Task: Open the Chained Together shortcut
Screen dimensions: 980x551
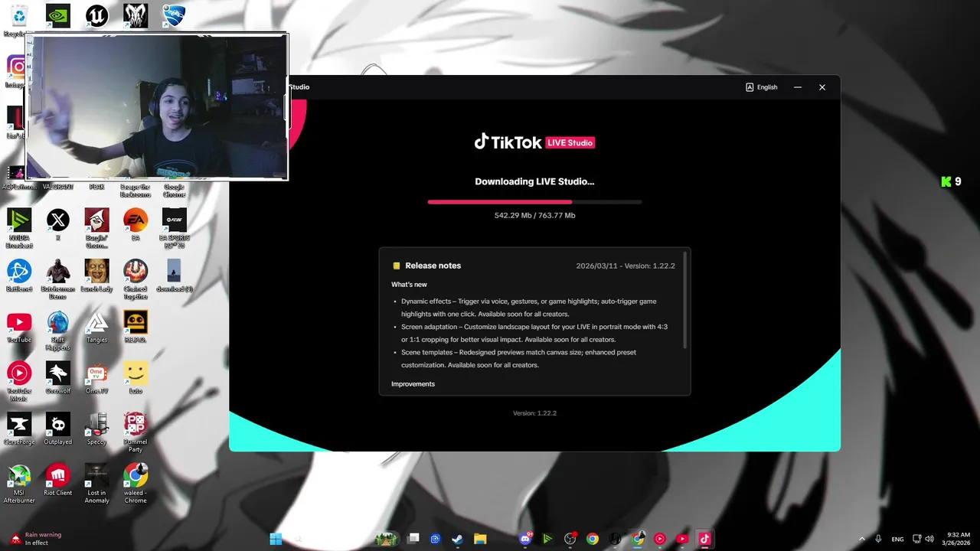Action: point(136,279)
